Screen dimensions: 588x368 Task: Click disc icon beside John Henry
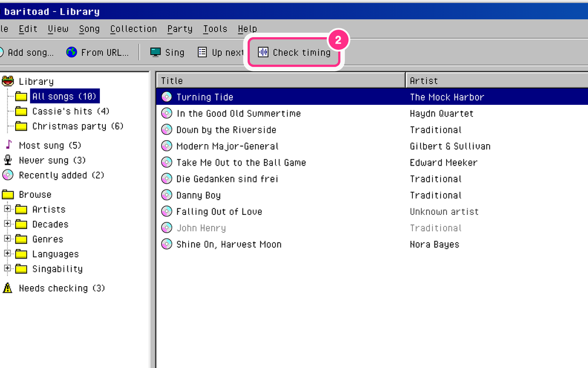coord(166,227)
